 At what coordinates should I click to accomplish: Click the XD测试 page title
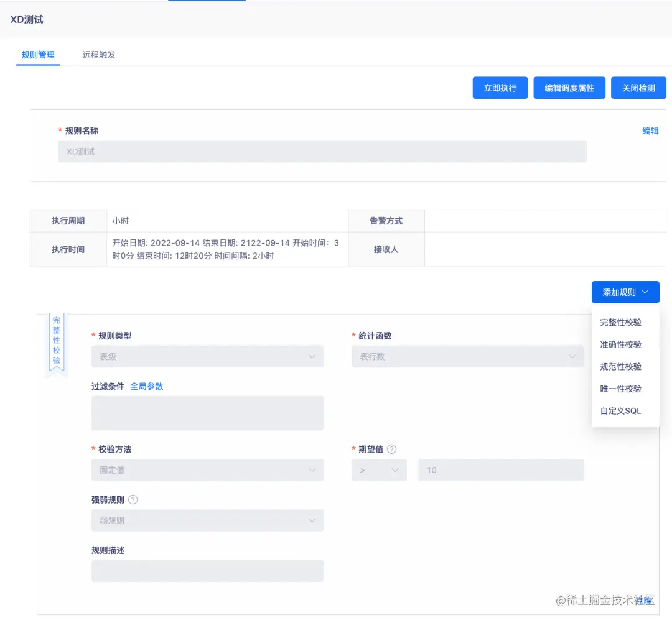(x=27, y=20)
